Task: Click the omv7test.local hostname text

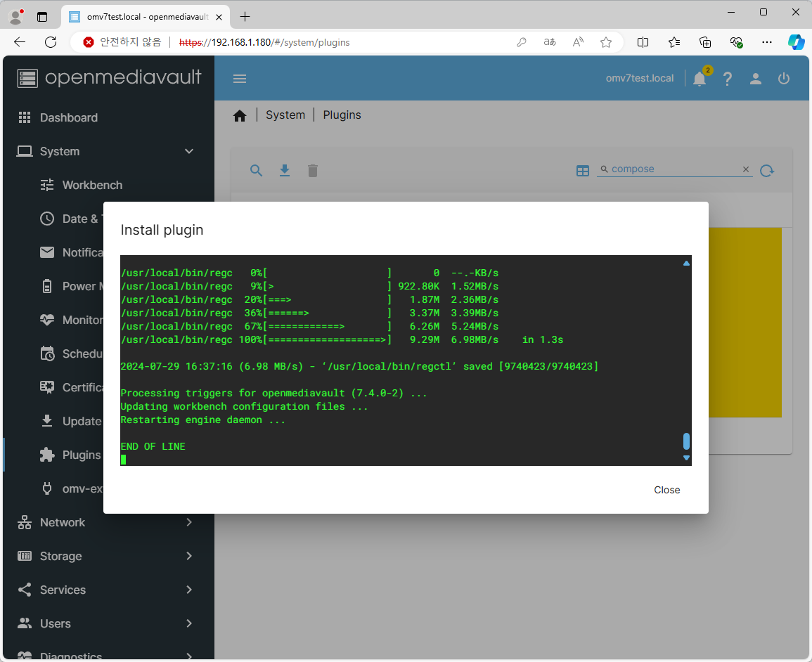Action: [640, 78]
